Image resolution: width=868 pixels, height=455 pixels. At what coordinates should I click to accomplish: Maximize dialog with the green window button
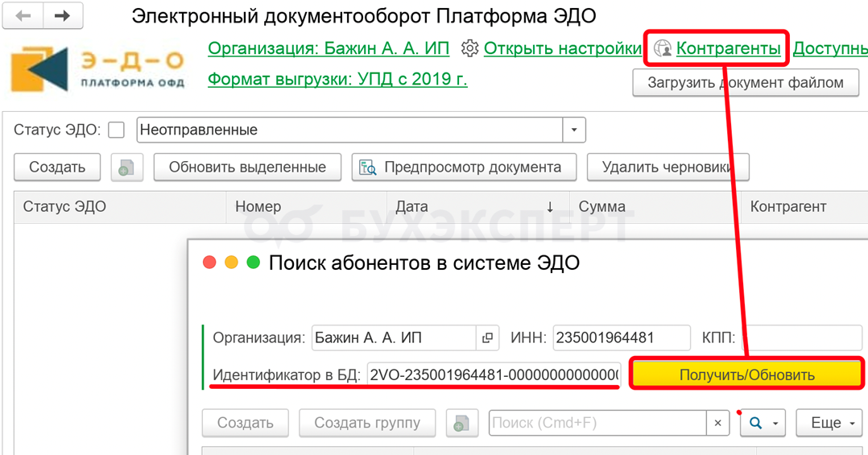(254, 263)
